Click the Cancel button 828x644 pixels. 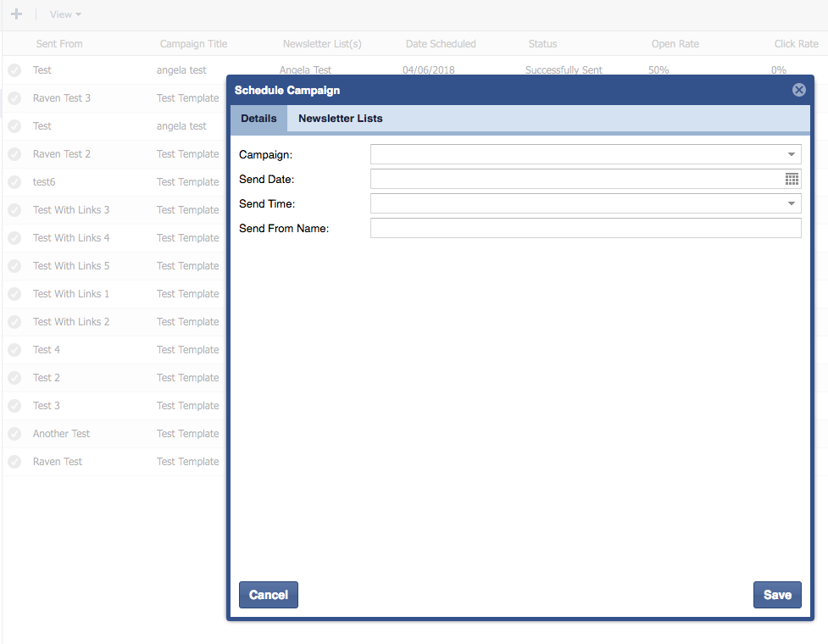click(269, 595)
